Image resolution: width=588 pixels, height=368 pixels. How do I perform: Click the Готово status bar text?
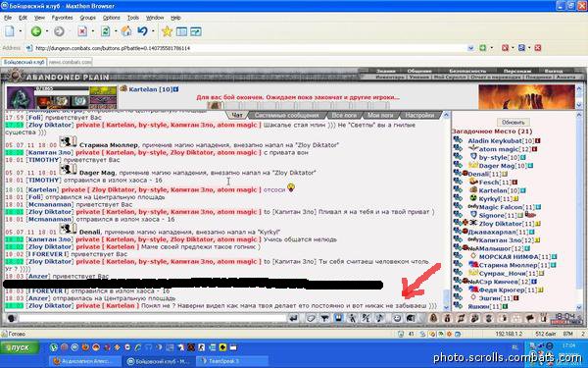point(17,334)
